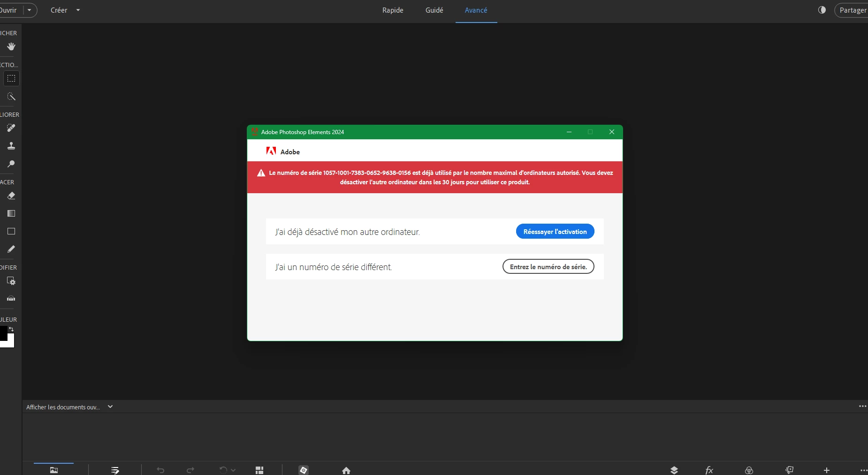This screenshot has width=868, height=475.
Task: Open the Styles panel icon
Action: 790,470
